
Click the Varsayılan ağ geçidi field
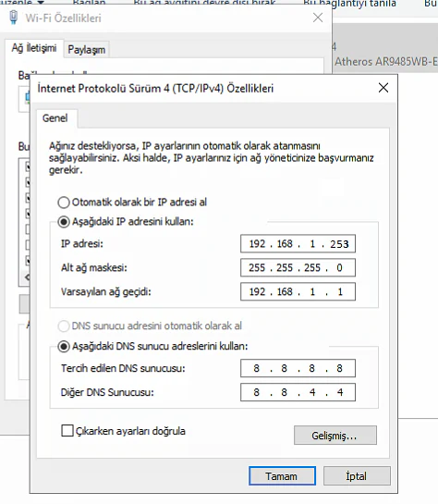298,292
